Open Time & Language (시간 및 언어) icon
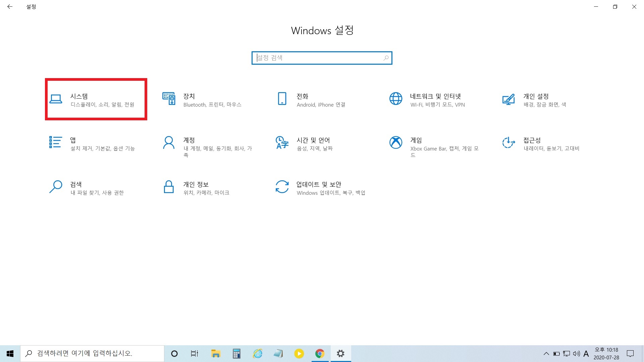Screen dimensions: 644x362 point(282,142)
